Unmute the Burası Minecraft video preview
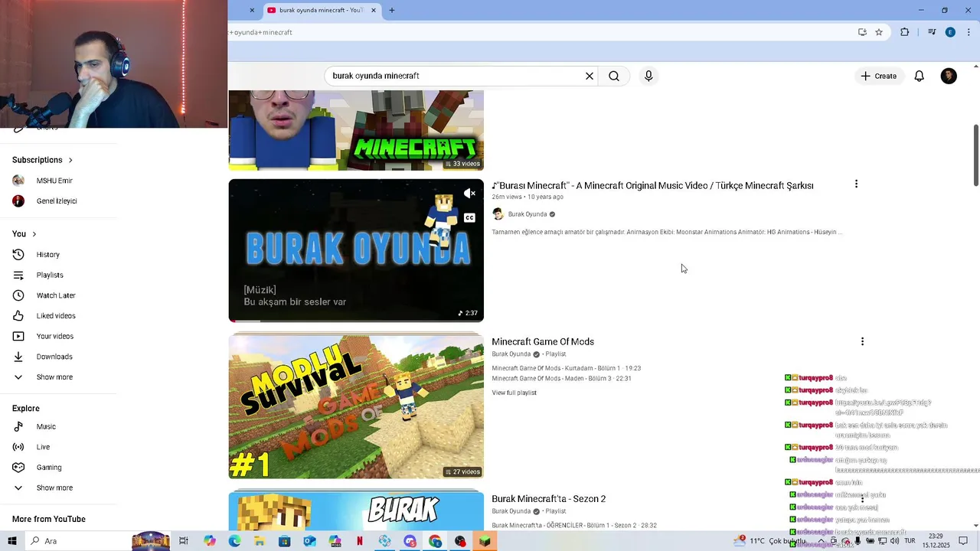The image size is (980, 551). point(469,194)
